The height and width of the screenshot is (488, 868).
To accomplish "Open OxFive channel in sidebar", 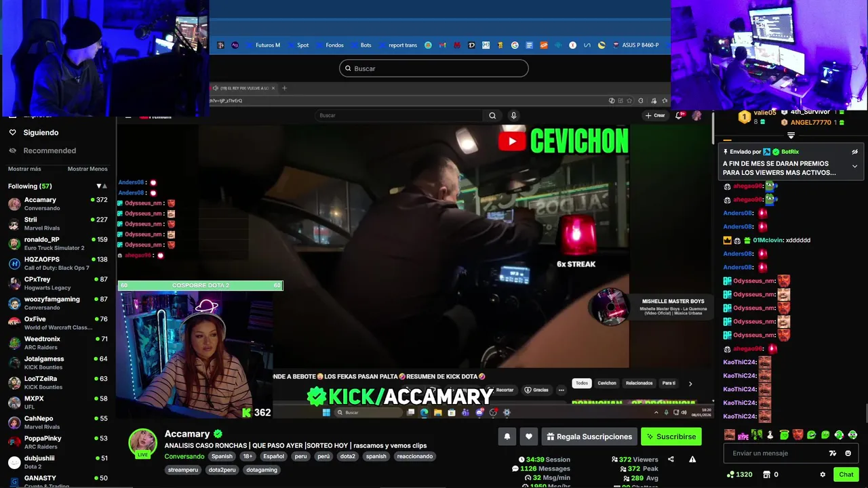I will 58,323.
